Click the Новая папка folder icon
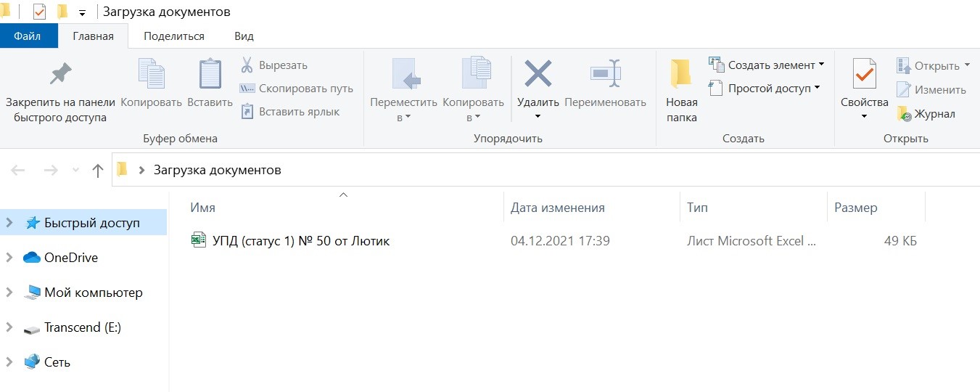The width and height of the screenshot is (980, 392). (681, 73)
